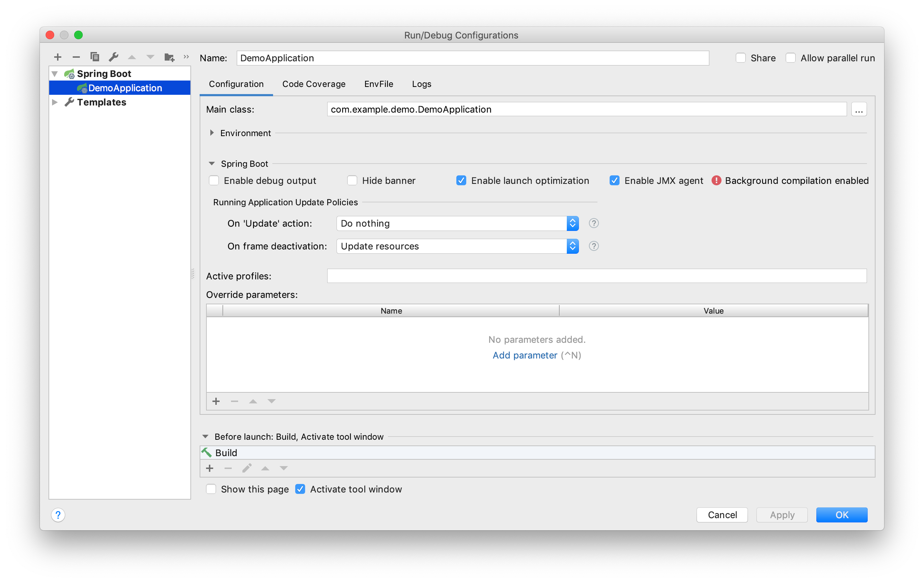The width and height of the screenshot is (924, 583).
Task: Expand the Environment section
Action: 213,133
